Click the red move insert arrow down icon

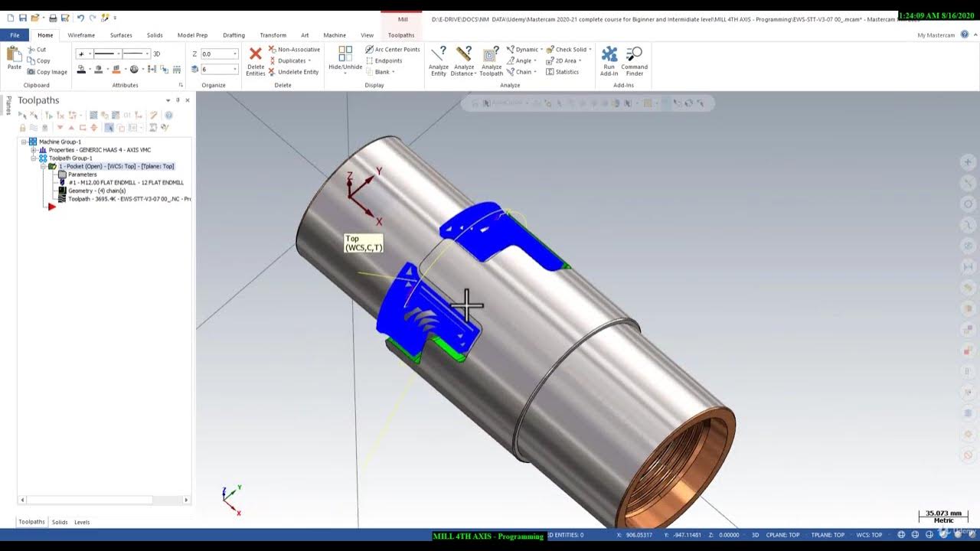pyautogui.click(x=60, y=128)
